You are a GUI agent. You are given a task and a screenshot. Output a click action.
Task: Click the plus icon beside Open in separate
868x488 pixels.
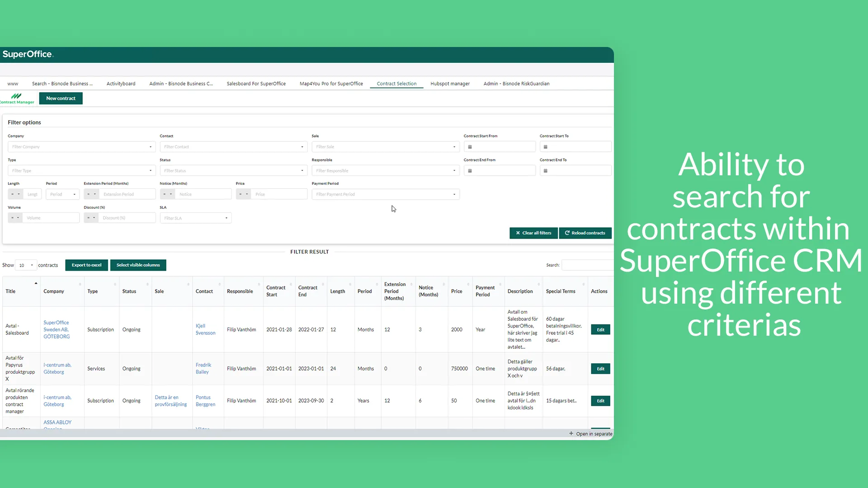[571, 433]
